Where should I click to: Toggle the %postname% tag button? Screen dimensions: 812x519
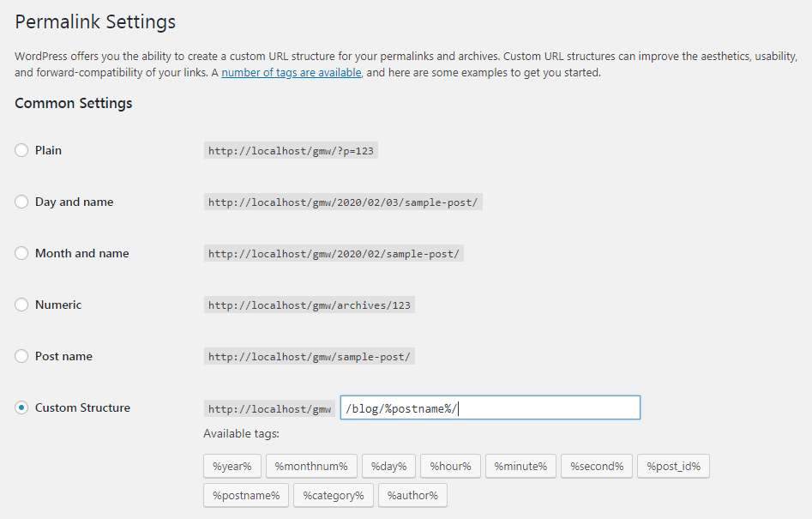(x=246, y=495)
